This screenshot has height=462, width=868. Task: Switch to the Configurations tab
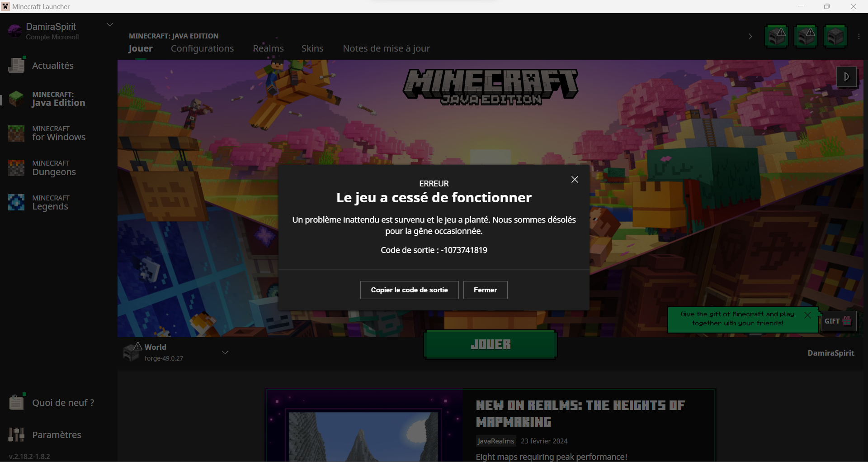click(x=202, y=48)
